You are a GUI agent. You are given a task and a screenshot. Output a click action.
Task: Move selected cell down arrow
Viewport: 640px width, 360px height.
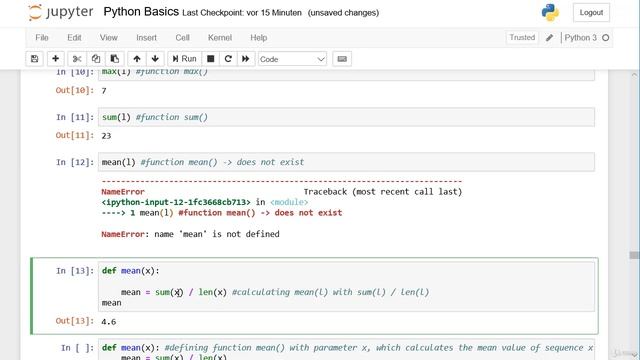(155, 59)
